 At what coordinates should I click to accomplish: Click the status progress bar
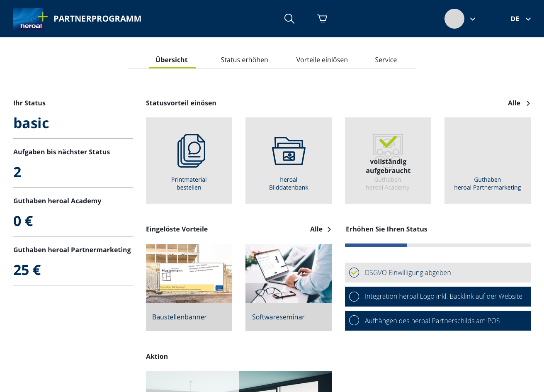438,245
